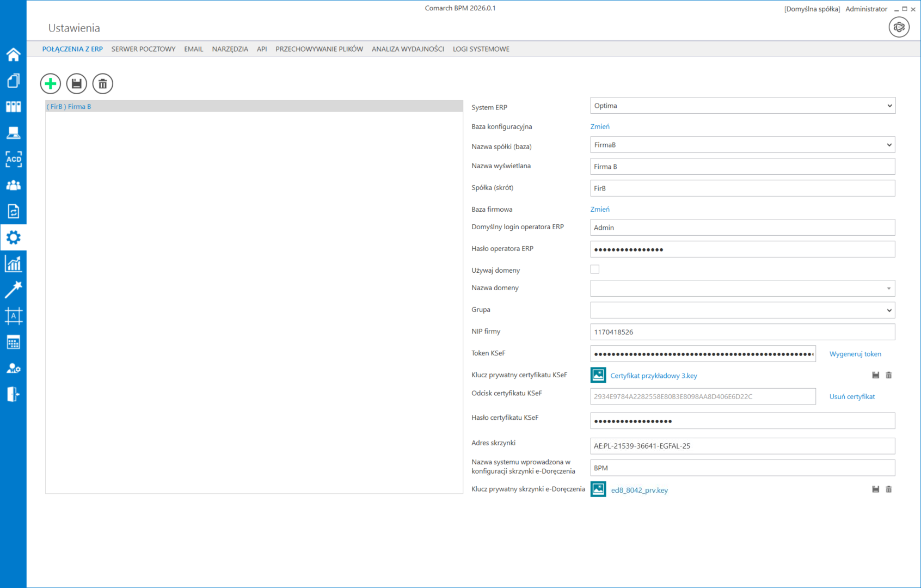Click Zmień next to Baza konfiguracyjna
The image size is (921, 588).
click(x=600, y=126)
